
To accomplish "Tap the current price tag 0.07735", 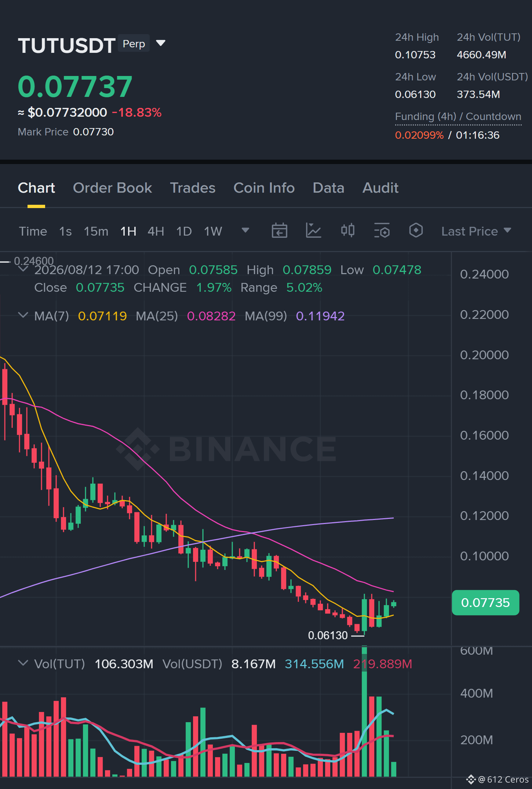I will (485, 603).
